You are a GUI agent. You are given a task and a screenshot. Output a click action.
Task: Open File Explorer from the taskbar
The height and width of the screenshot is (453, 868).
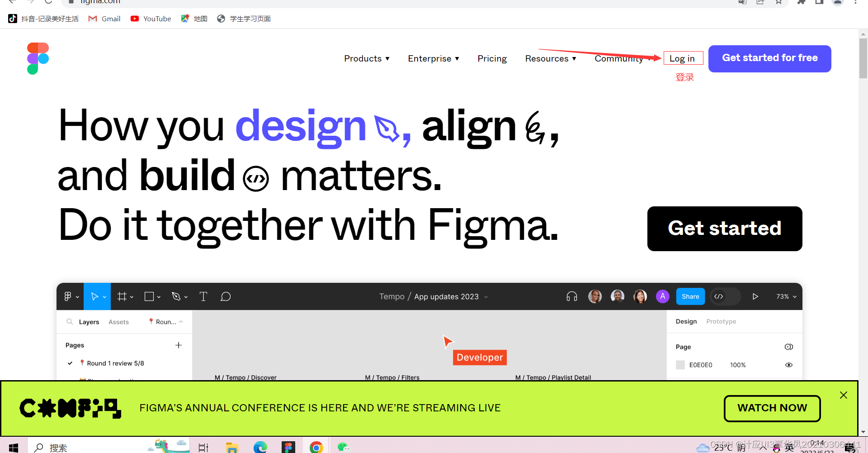point(232,448)
